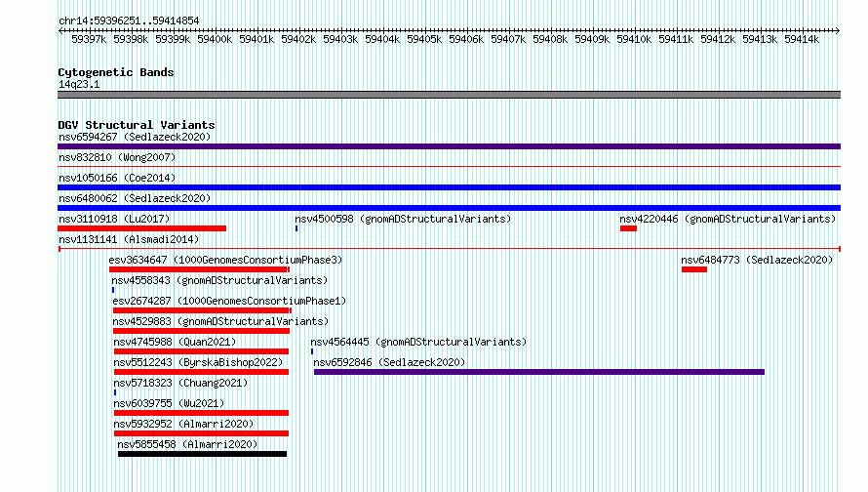Click nsv4564445 gnomAD variant label
868x492 pixels.
click(x=418, y=342)
